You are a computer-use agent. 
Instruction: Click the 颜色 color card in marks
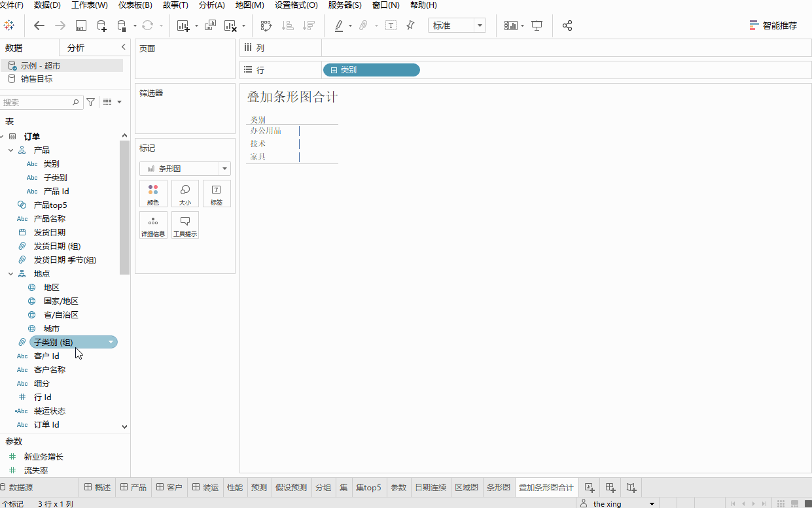pyautogui.click(x=153, y=194)
